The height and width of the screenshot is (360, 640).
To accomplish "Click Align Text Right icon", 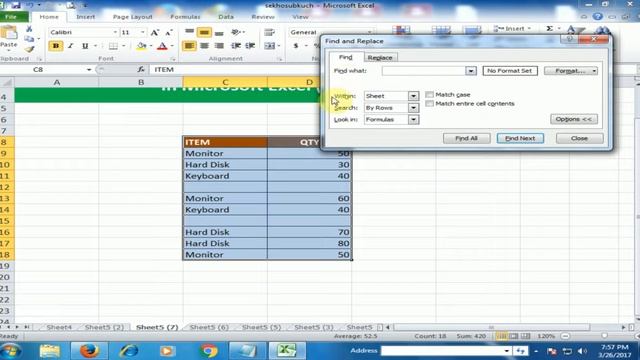I will click(219, 46).
